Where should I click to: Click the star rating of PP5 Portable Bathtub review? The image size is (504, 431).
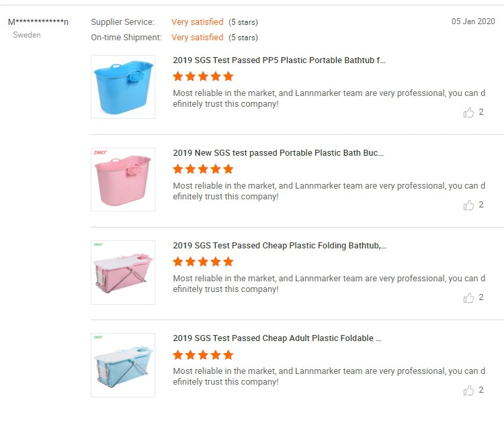pyautogui.click(x=203, y=77)
